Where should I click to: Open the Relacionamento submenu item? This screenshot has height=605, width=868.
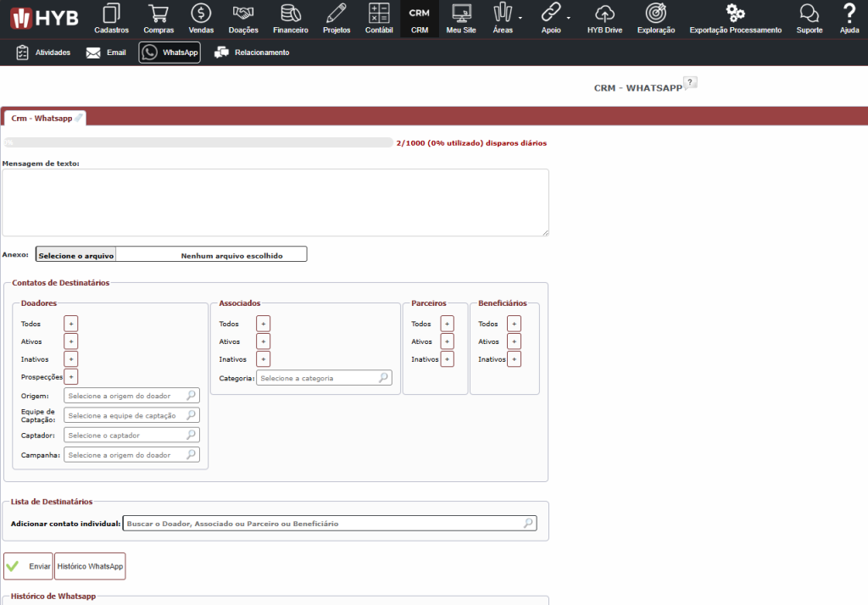tap(252, 53)
